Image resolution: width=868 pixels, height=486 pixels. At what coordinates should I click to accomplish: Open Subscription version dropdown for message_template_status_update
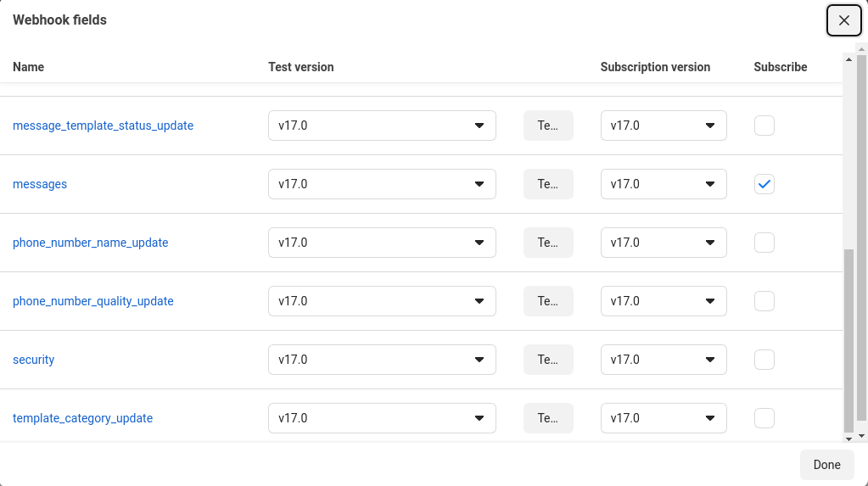(664, 126)
